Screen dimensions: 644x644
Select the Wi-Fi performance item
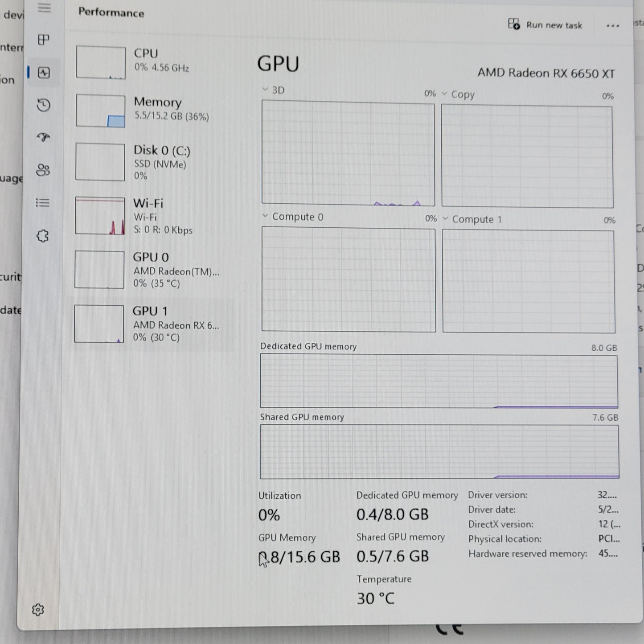(x=149, y=216)
